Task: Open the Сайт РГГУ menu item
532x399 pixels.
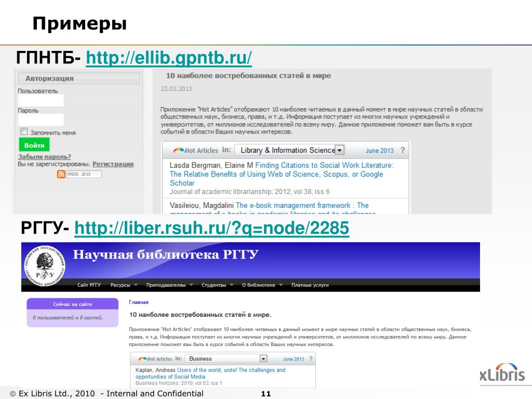Action: [x=89, y=285]
